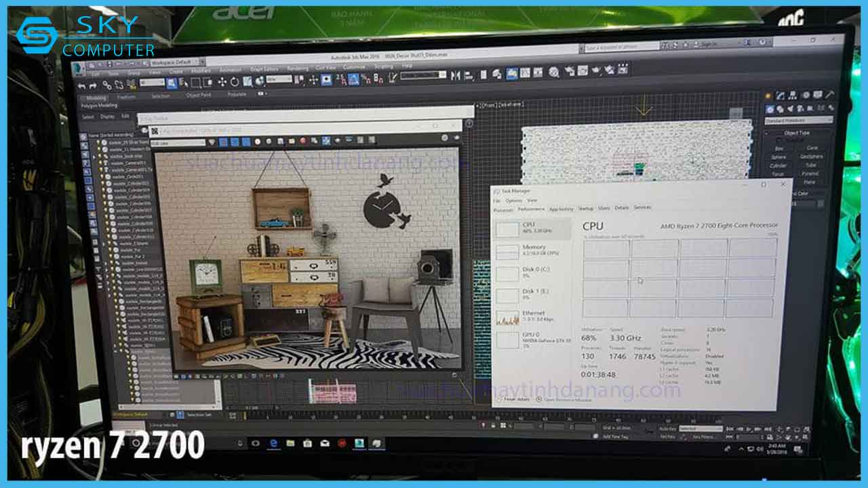Open the reference coordinate system dropdown
The width and height of the screenshot is (868, 488).
click(279, 79)
